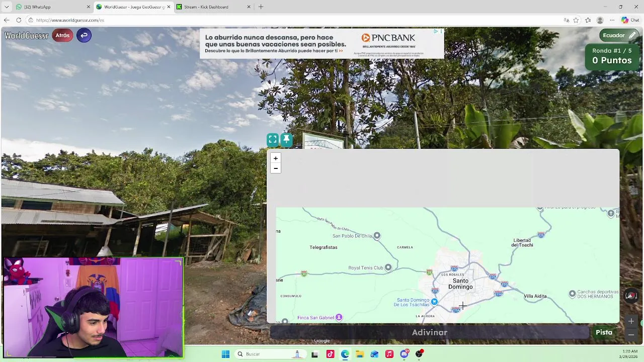Edit the Ecuador map selection
Screen dimensions: 644x362
(620, 35)
